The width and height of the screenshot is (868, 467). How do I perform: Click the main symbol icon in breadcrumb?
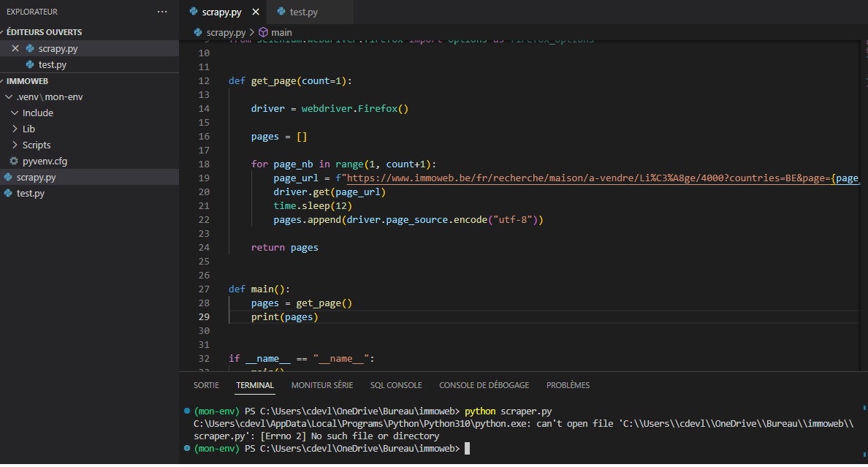click(264, 33)
